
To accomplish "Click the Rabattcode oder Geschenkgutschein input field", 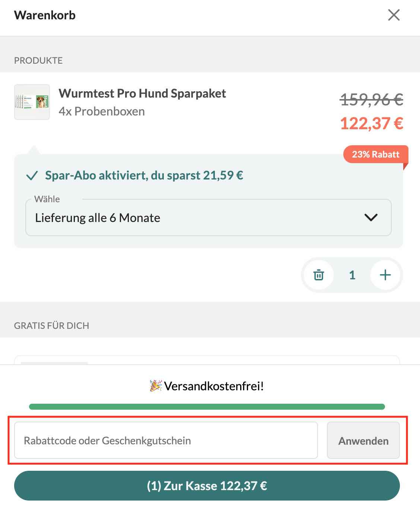I will tap(166, 440).
